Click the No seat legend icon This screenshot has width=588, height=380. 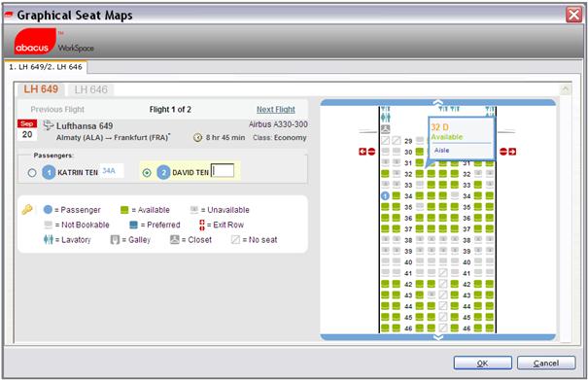click(235, 240)
